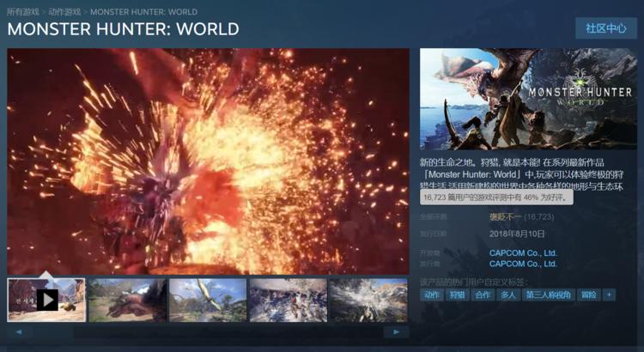Select the second screenshot thumbnail with lying monster
This screenshot has width=644, height=352.
coord(127,300)
